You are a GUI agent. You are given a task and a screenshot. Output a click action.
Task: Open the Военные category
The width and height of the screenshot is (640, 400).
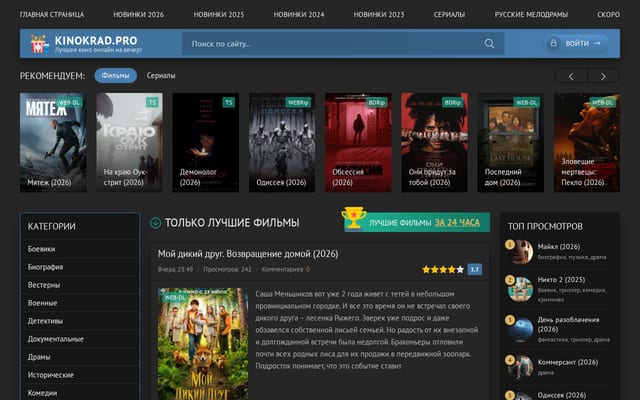pyautogui.click(x=42, y=303)
